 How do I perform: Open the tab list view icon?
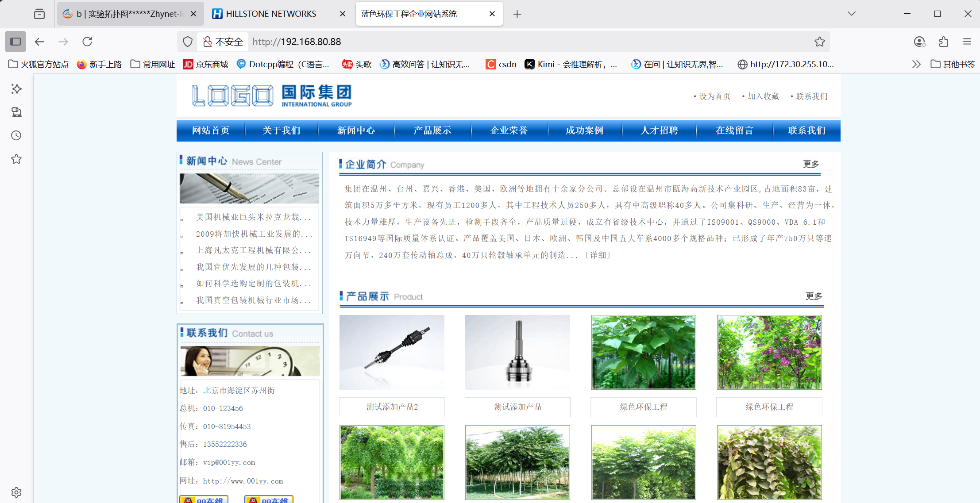(x=39, y=14)
